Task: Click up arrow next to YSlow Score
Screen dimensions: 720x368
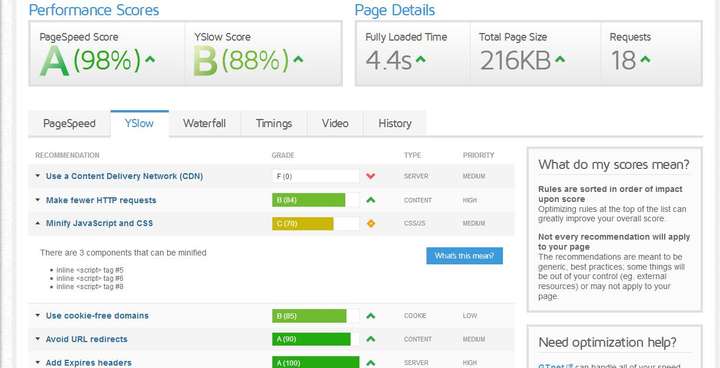Action: point(298,59)
